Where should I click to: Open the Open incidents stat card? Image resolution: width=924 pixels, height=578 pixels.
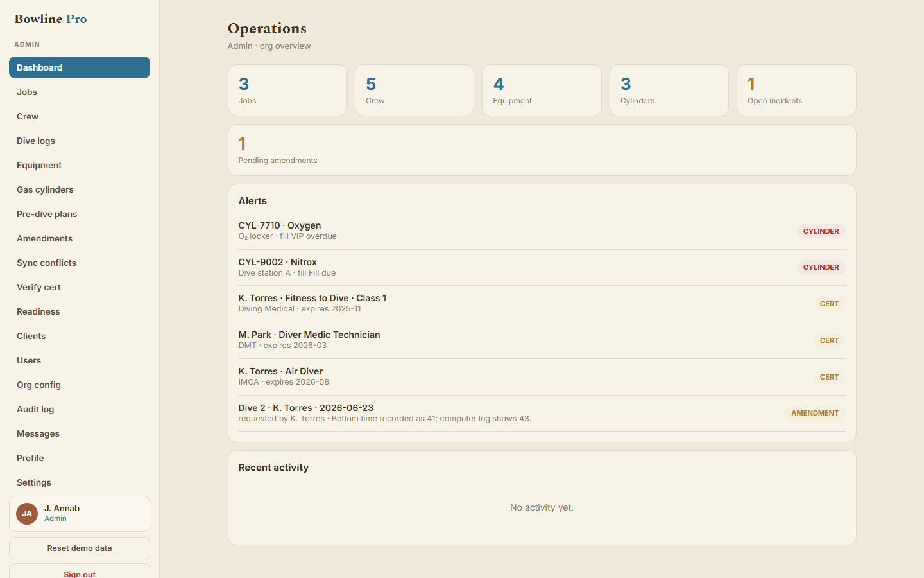[796, 91]
